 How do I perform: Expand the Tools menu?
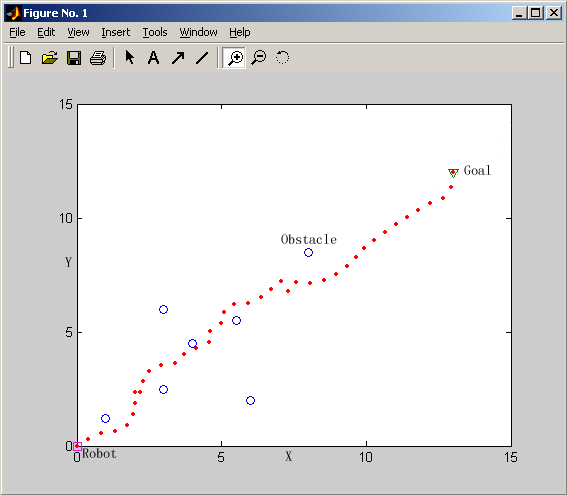click(x=155, y=33)
